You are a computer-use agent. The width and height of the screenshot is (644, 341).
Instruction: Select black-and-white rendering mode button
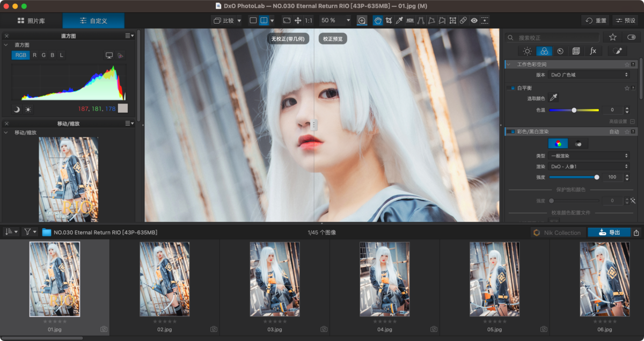(579, 143)
